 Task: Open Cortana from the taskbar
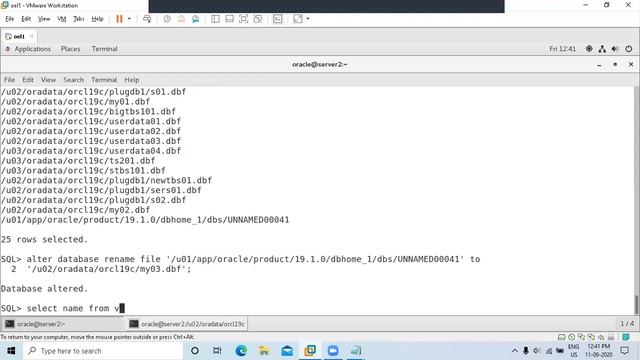195,351
